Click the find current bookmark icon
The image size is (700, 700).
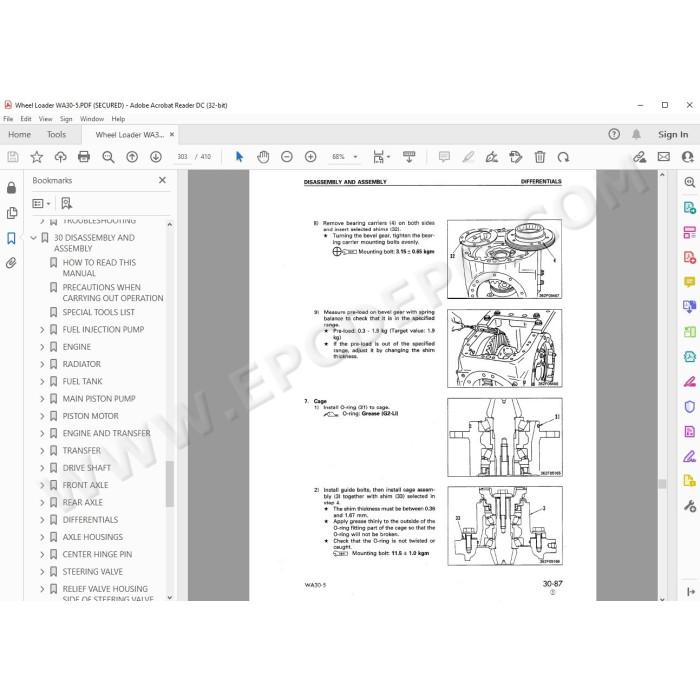67,204
